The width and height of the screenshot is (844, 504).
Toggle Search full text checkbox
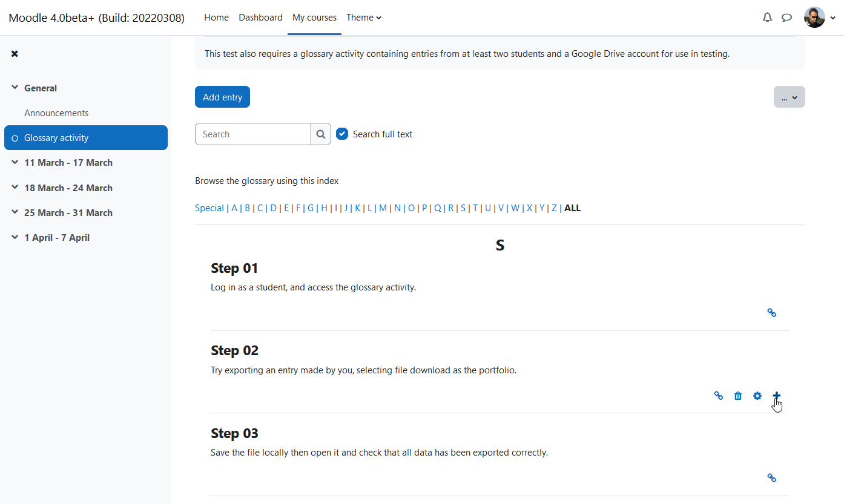point(342,134)
